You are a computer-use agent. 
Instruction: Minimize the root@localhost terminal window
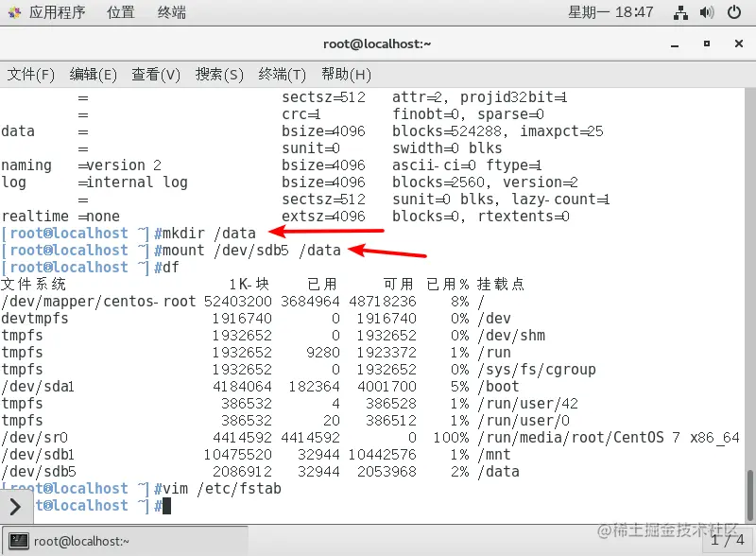tap(675, 44)
